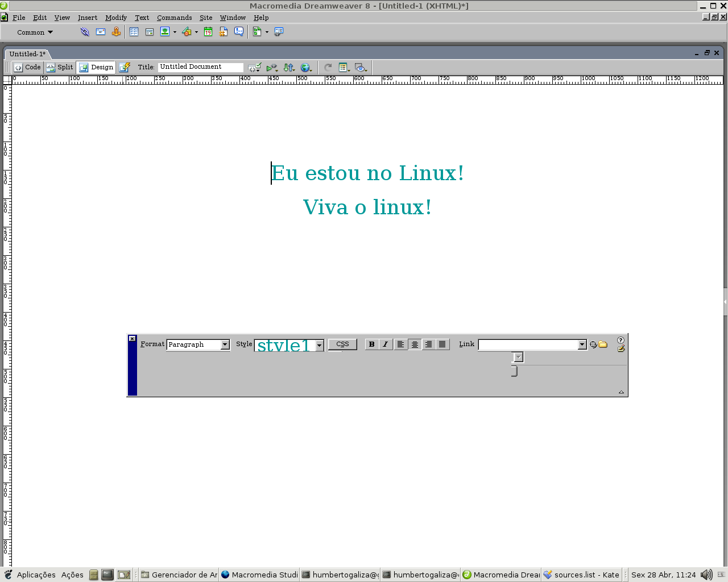Expand the Media button dropdown arrow
This screenshot has width=728, height=582.
(196, 32)
